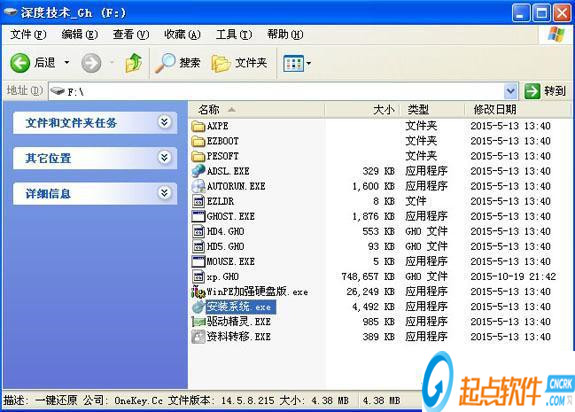Click the 93 KB size of HD5.GHO
This screenshot has width=575, height=412.
coord(381,247)
